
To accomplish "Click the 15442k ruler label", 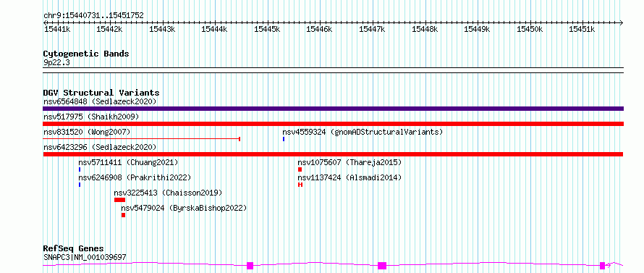I will point(110,29).
